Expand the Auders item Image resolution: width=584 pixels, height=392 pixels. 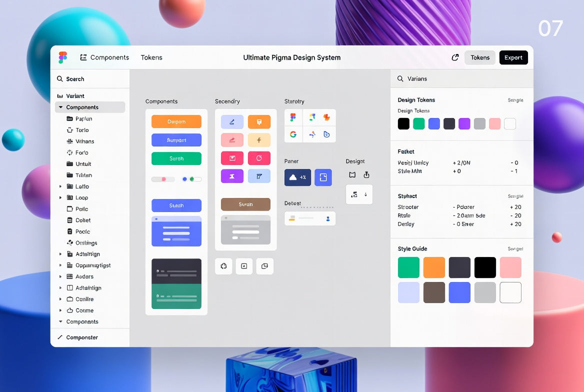click(60, 276)
